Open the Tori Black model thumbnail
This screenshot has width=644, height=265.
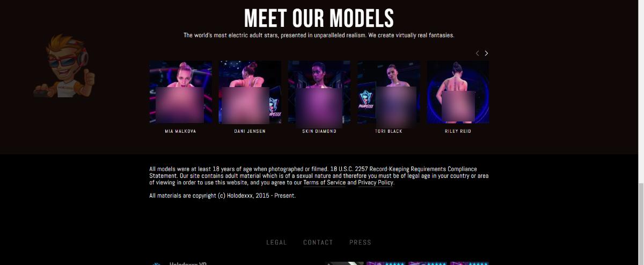coord(389,92)
